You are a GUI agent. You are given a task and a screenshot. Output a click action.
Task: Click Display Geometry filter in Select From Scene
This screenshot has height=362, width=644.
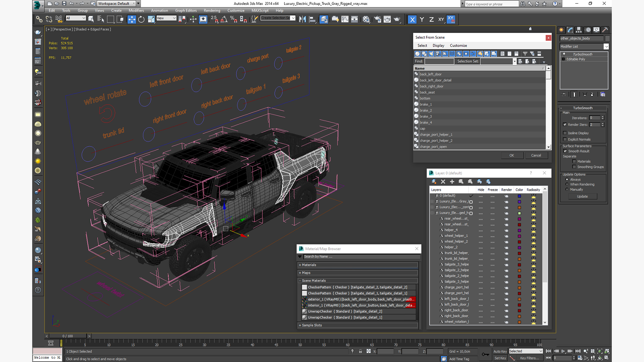pos(418,54)
